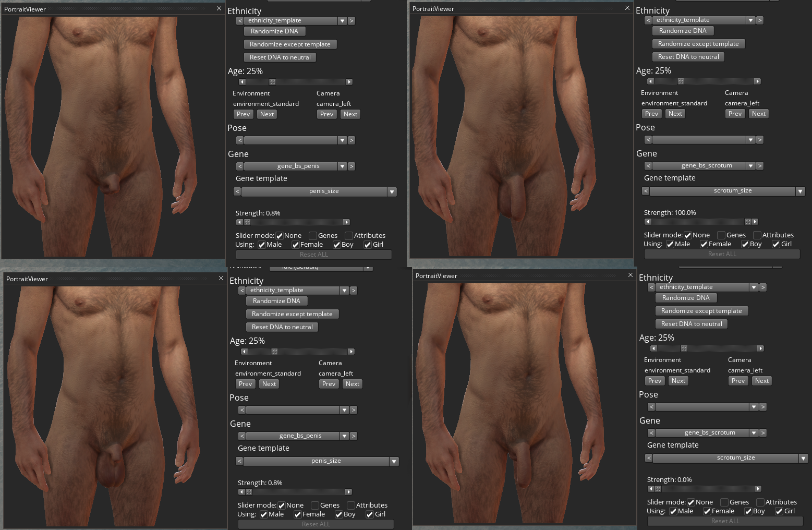Screen dimensions: 812x530
Task: Toggle None slider mode in top-left panel
Action: (x=280, y=236)
